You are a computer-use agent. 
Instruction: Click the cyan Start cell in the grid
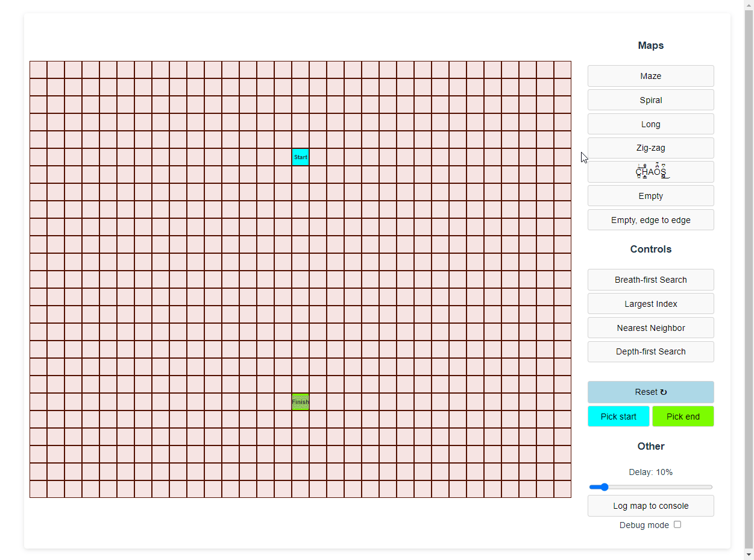pyautogui.click(x=301, y=157)
